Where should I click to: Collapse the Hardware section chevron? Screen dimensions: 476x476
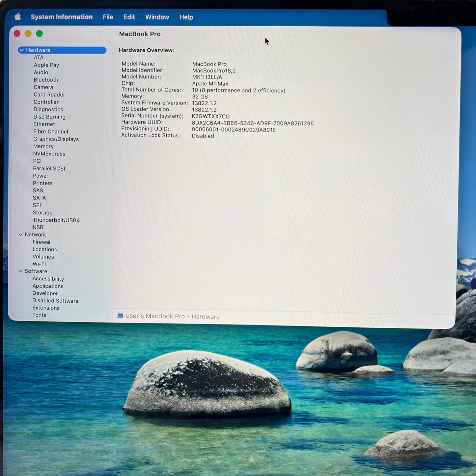(22, 50)
